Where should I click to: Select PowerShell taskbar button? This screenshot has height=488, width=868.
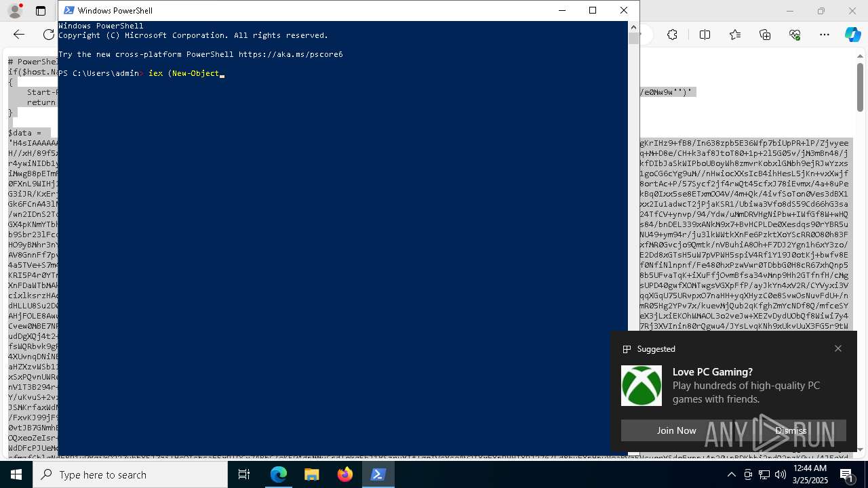point(378,474)
